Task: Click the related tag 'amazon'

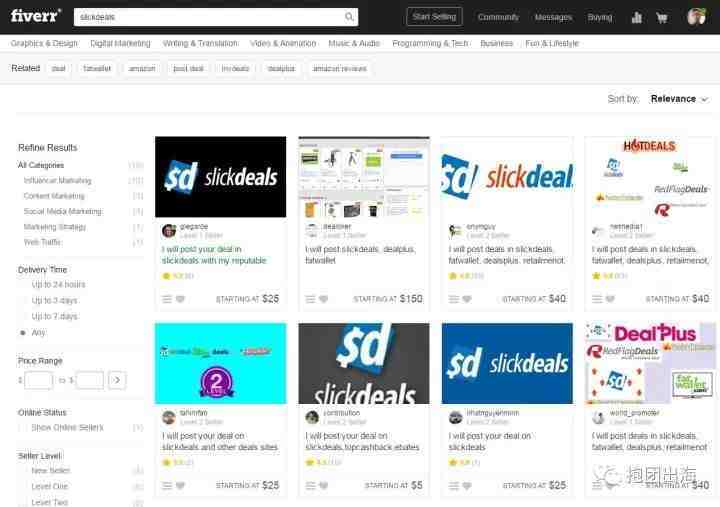Action: click(142, 68)
